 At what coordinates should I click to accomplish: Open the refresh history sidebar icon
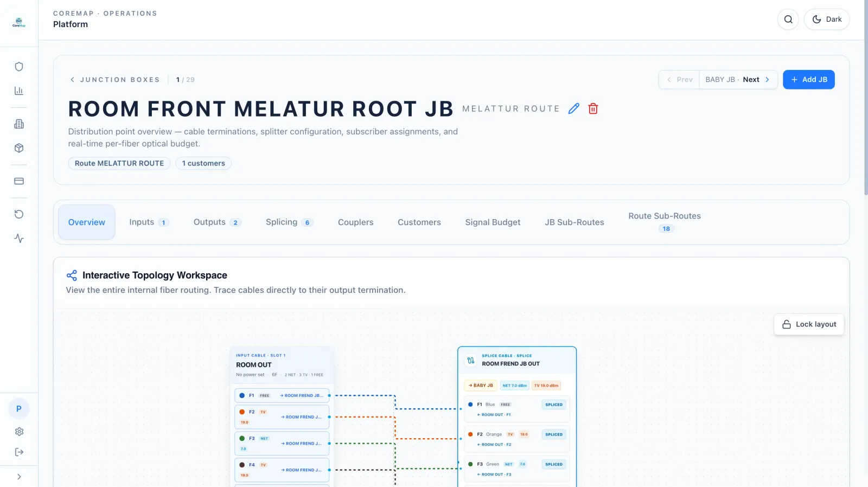pos(19,214)
